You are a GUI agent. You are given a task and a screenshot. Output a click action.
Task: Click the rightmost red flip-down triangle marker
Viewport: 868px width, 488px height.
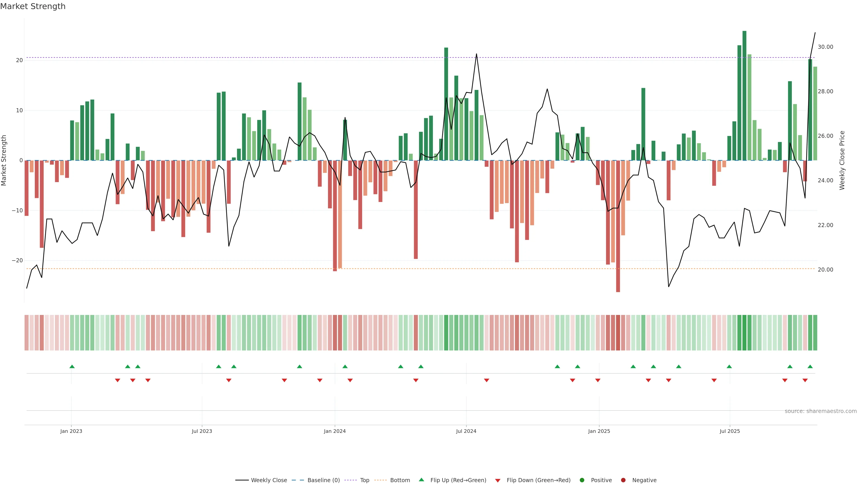pos(805,380)
